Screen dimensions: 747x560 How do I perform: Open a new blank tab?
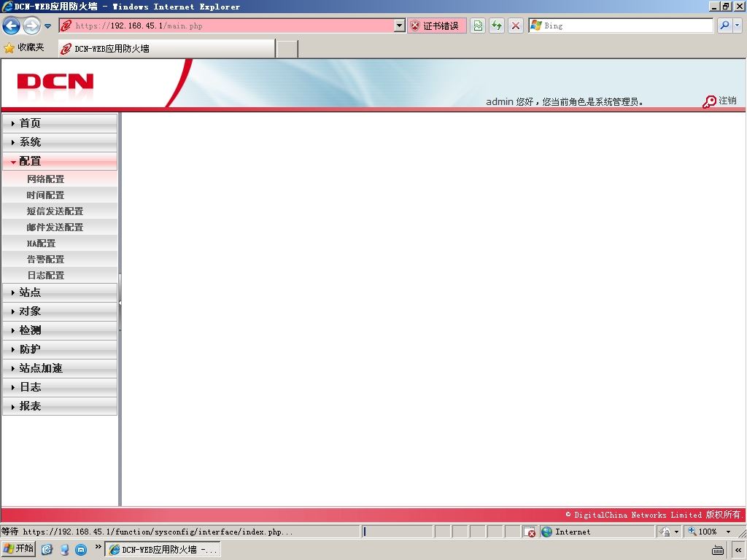(287, 49)
